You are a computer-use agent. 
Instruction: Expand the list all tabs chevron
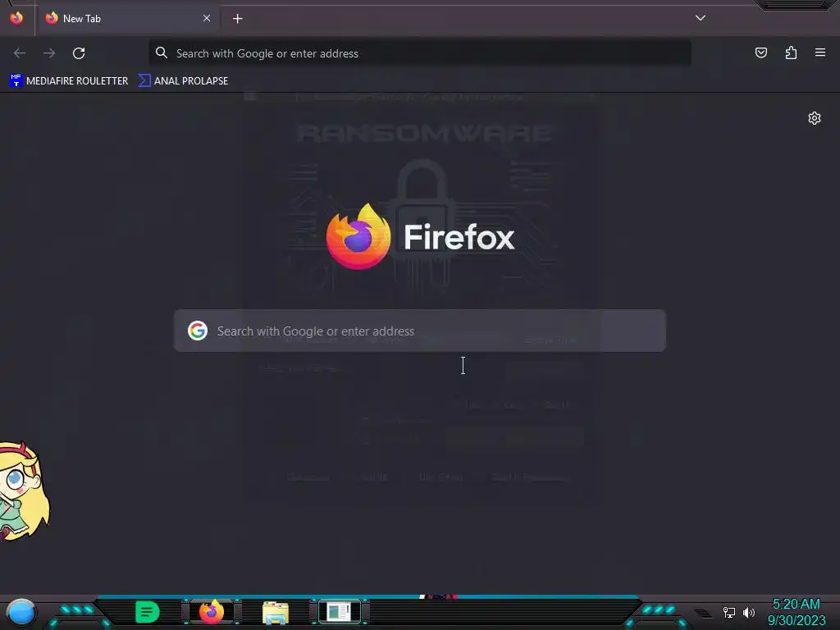701,18
